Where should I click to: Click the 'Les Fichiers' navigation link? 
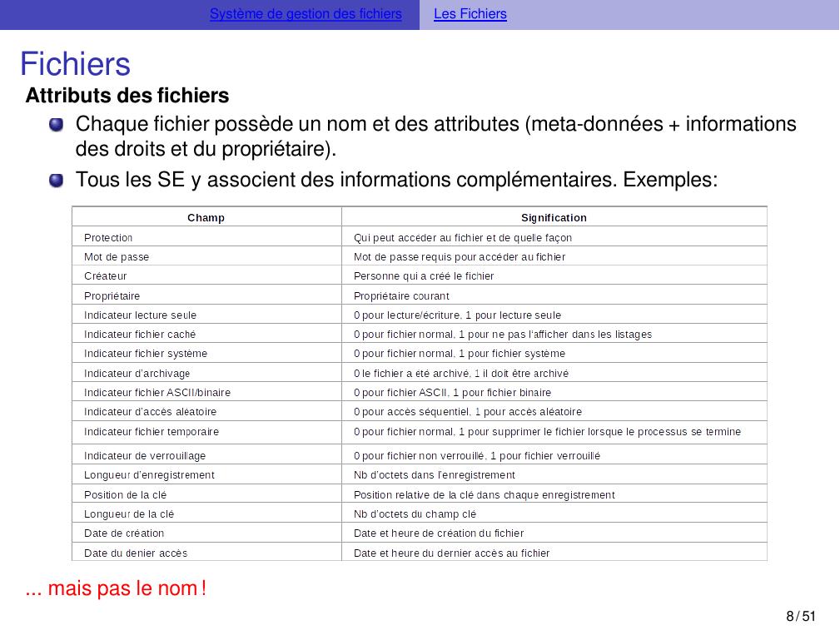[470, 14]
